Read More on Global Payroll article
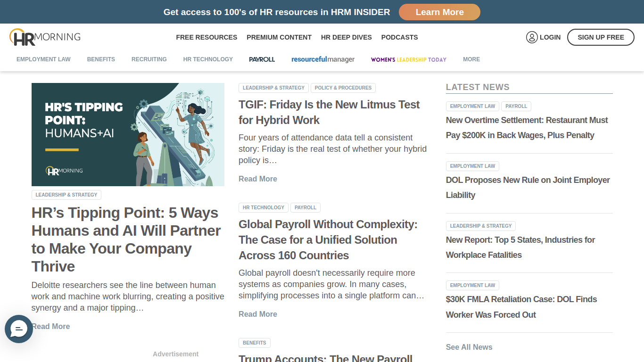Screen dimensions: 644x362 click(x=258, y=314)
